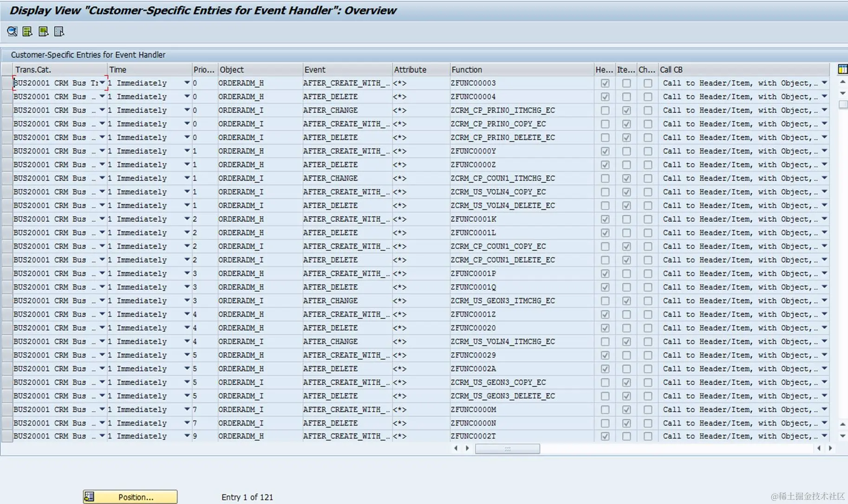Open Call CB dropdown in ZFUNC00003 row
This screenshot has width=848, height=504.
[x=824, y=83]
